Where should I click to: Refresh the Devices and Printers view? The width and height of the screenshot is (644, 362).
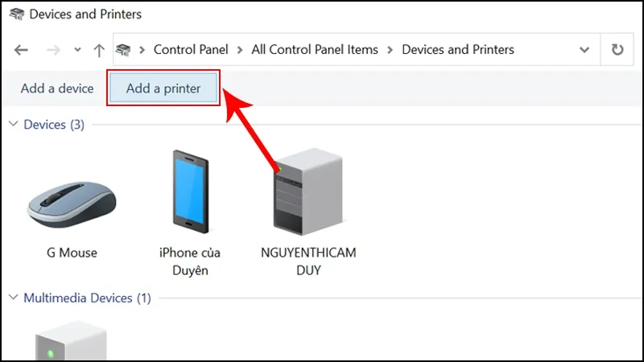(x=617, y=50)
